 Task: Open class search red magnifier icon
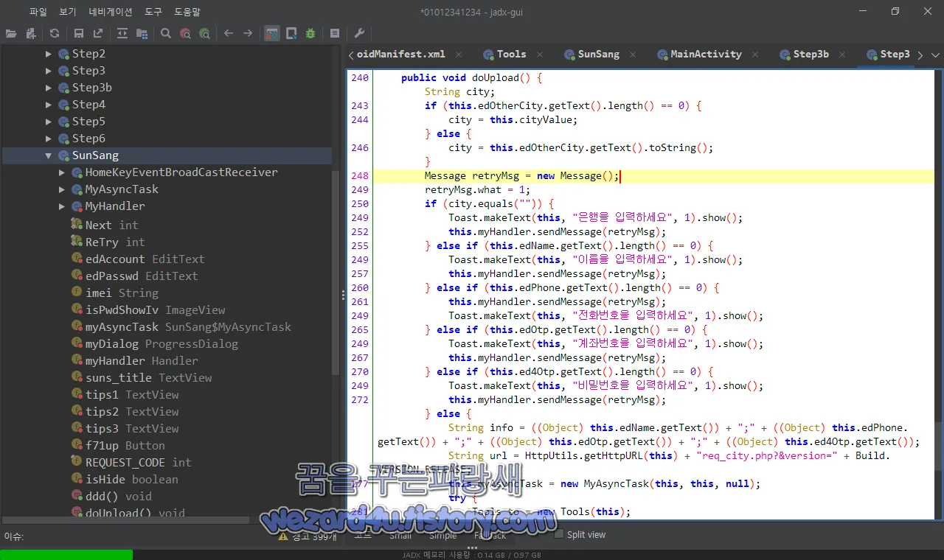[x=185, y=33]
